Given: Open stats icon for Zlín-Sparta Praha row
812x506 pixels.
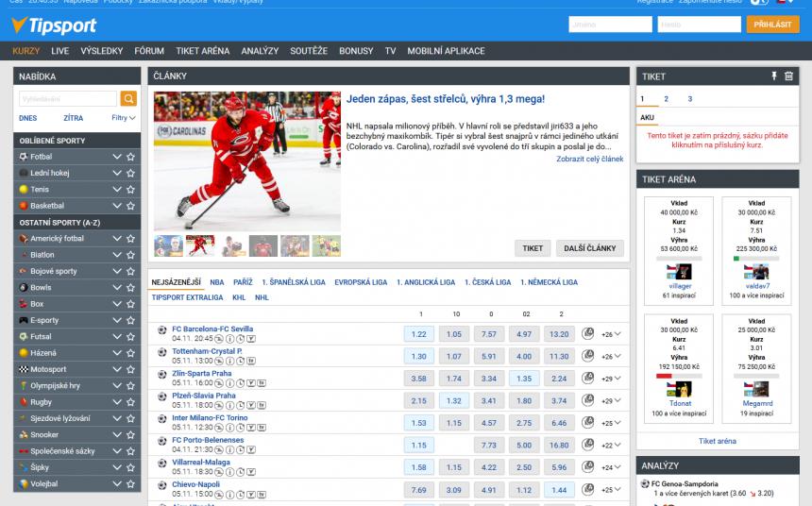Looking at the screenshot, I should 587,378.
